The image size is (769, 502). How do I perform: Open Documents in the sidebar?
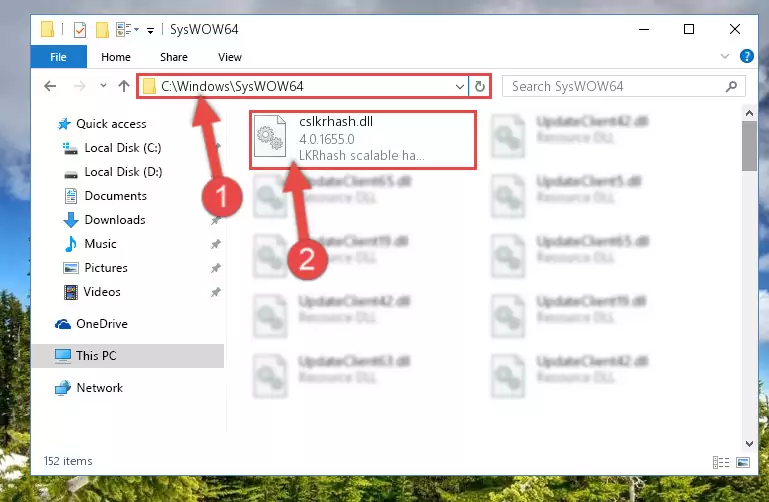tap(115, 196)
